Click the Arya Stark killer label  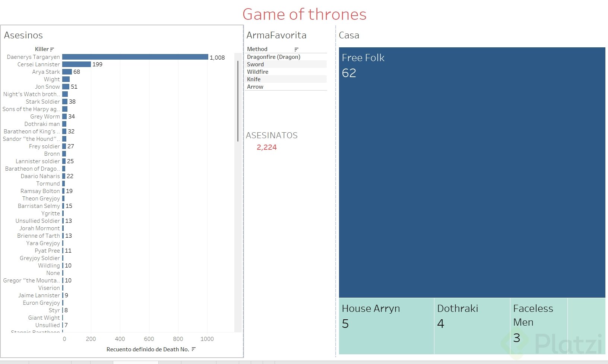46,72
